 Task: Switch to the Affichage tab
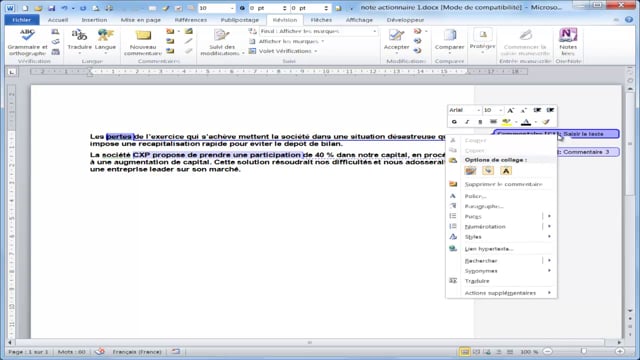point(359,20)
